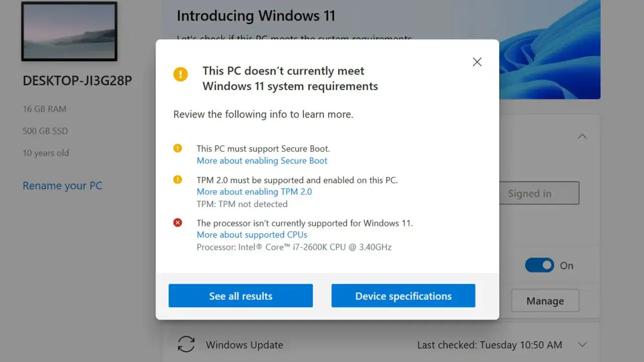Open Device specifications

[403, 296]
